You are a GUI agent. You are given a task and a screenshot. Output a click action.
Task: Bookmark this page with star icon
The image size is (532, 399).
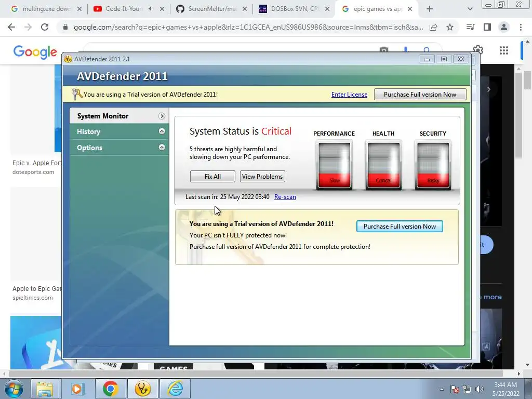[450, 27]
